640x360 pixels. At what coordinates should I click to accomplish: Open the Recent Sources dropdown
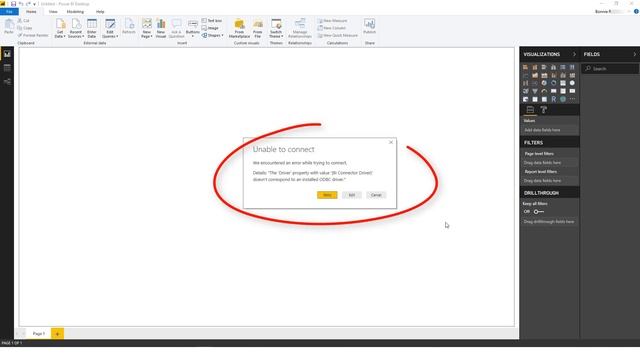click(x=76, y=28)
